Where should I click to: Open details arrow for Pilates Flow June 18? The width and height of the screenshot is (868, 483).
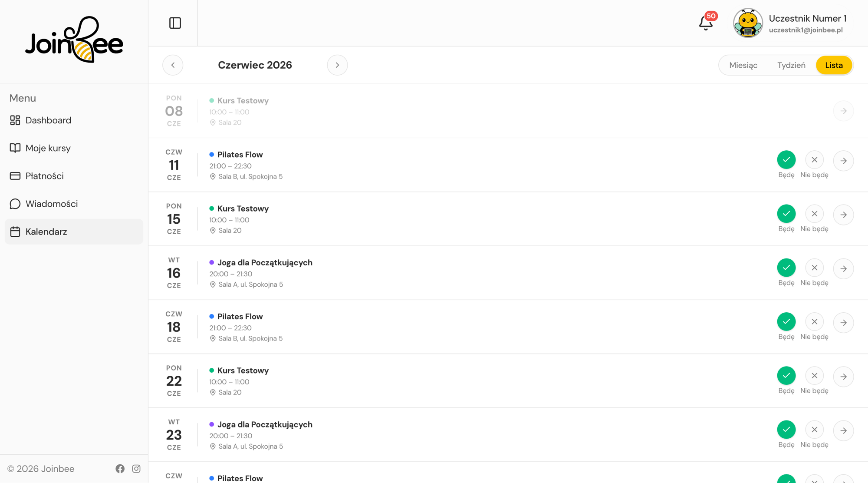(x=843, y=322)
